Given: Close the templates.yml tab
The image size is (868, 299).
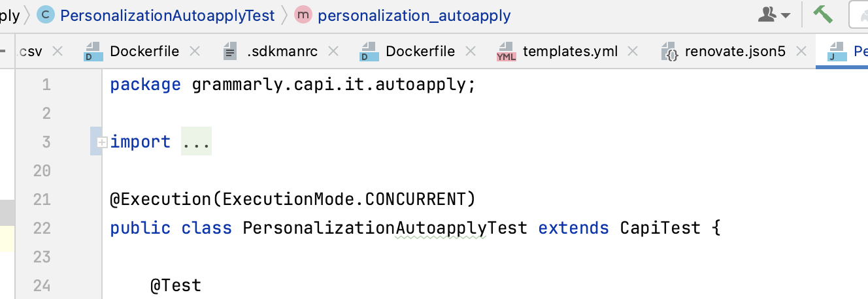Looking at the screenshot, I should (x=633, y=52).
